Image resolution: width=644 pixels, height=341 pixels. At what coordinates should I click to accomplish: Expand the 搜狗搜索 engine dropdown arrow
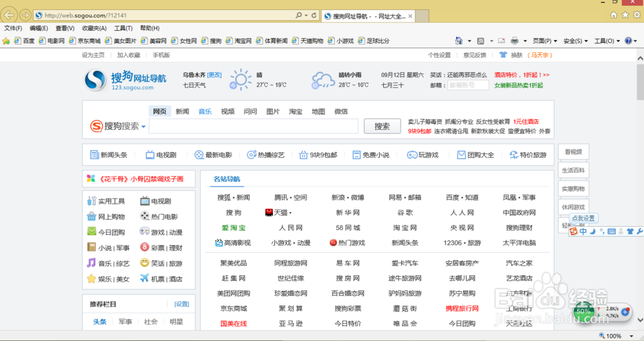click(144, 127)
